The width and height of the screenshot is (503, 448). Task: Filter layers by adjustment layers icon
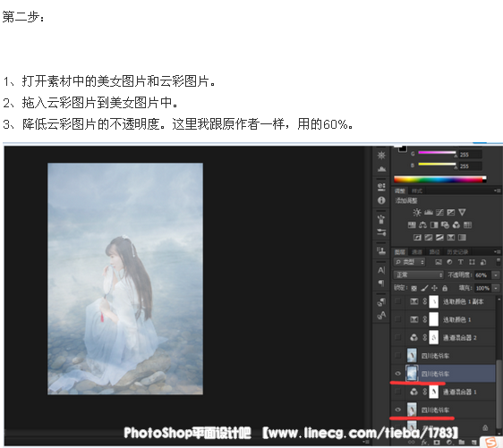pyautogui.click(x=449, y=262)
